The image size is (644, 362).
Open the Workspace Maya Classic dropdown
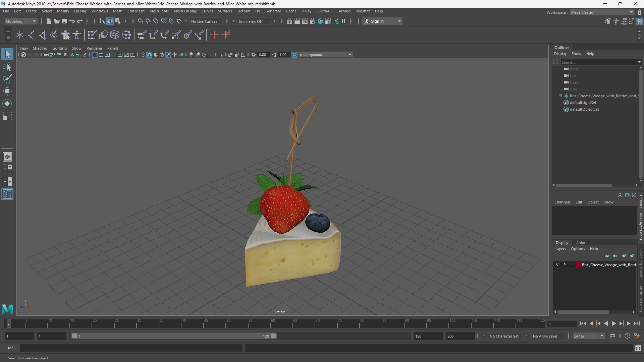(x=602, y=12)
